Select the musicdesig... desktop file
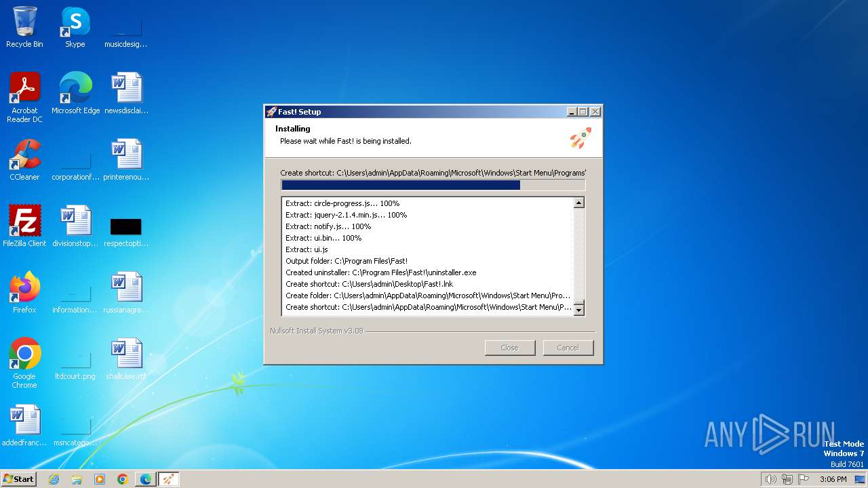Viewport: 868px width, 488px height. click(x=125, y=27)
